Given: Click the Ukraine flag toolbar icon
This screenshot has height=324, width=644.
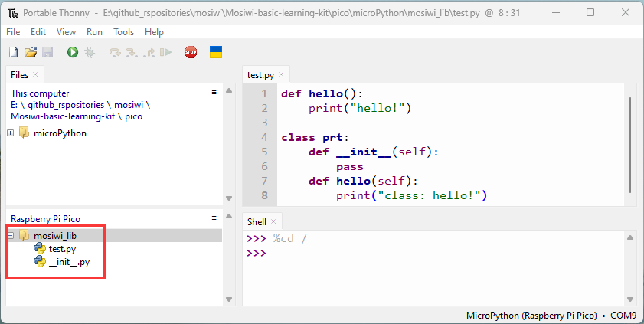Looking at the screenshot, I should [x=216, y=52].
